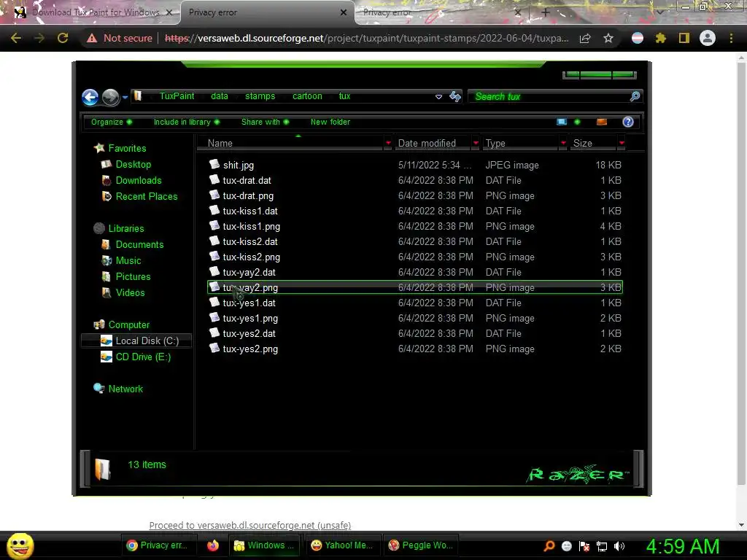
Task: Click the orange magnifier tray icon
Action: click(549, 546)
